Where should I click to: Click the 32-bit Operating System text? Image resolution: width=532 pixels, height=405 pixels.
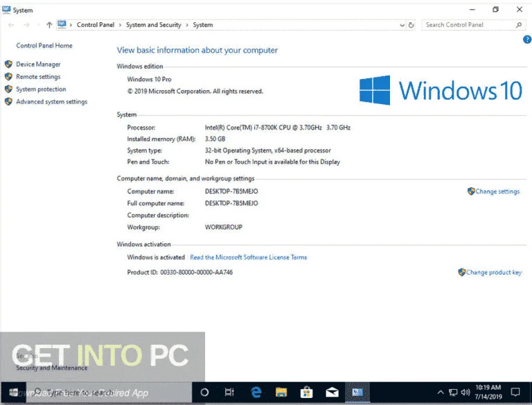click(267, 150)
